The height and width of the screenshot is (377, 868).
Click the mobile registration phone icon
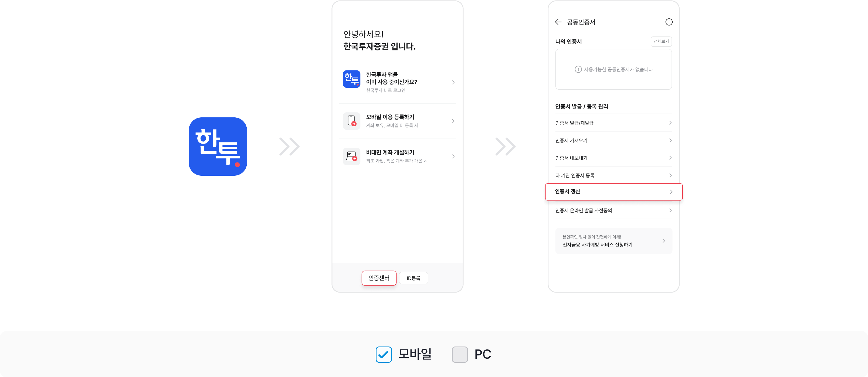coord(351,121)
